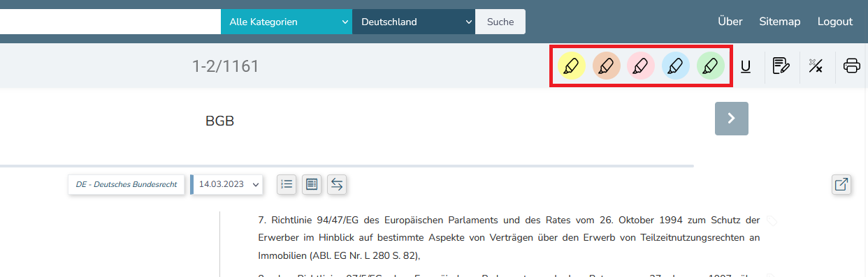
Task: Click the BGB document title
Action: [219, 121]
